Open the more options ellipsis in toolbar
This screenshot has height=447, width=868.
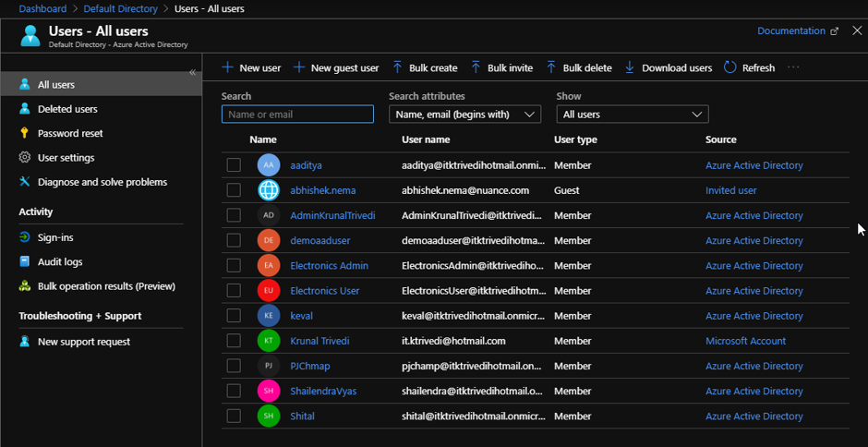point(792,67)
